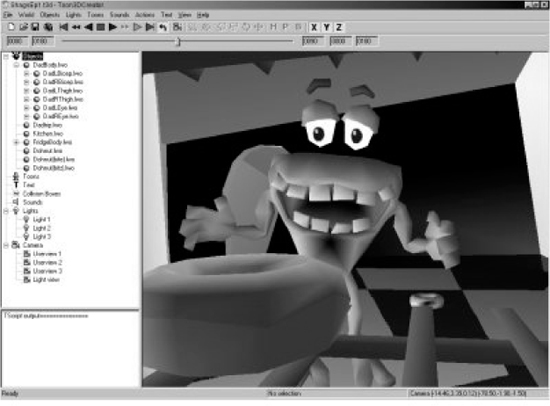Select Userview 1 camera
Viewport: 550px width, 406px height.
tap(47, 254)
